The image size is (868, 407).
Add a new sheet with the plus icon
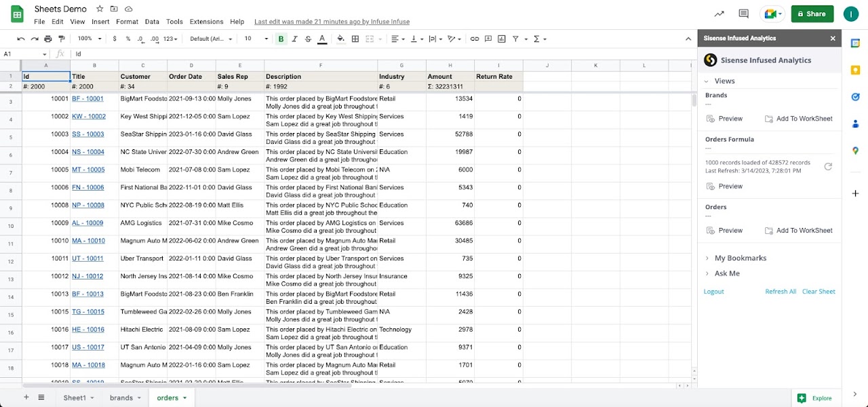tap(26, 398)
